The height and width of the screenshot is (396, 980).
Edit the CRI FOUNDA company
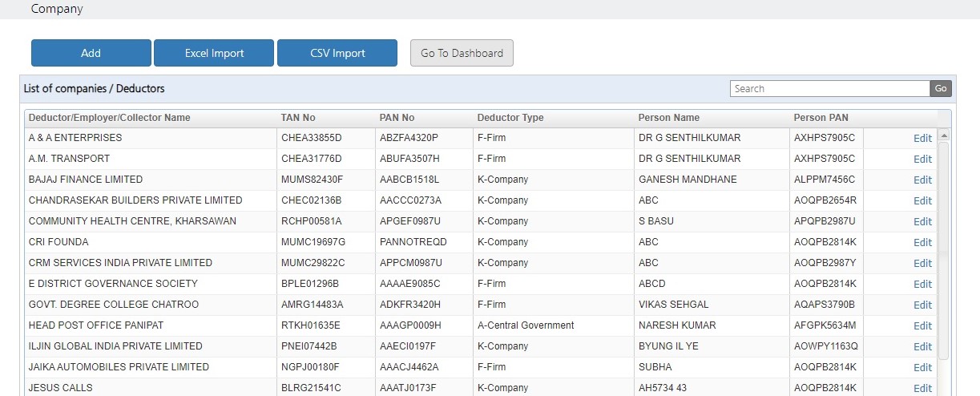[922, 242]
